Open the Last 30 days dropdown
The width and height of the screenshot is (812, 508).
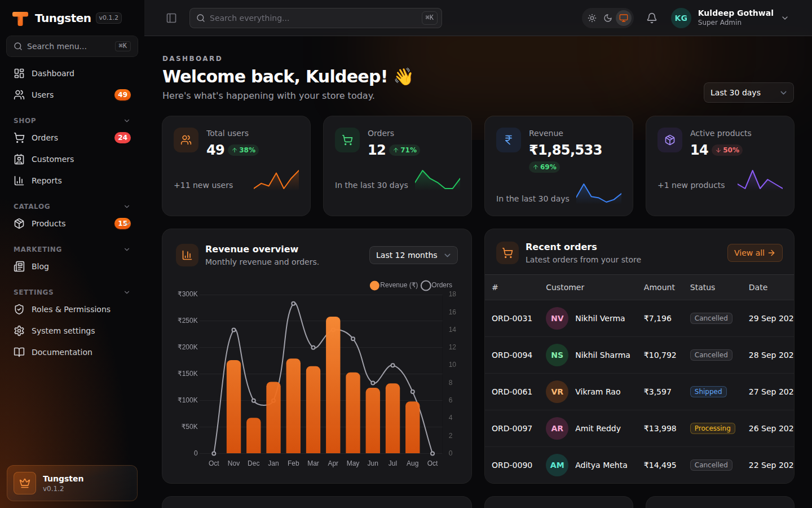(748, 93)
